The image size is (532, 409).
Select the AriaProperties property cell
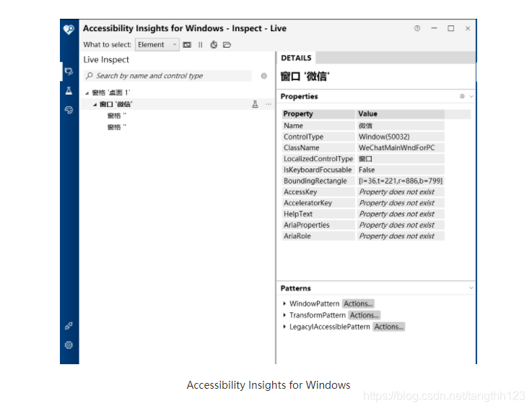318,225
